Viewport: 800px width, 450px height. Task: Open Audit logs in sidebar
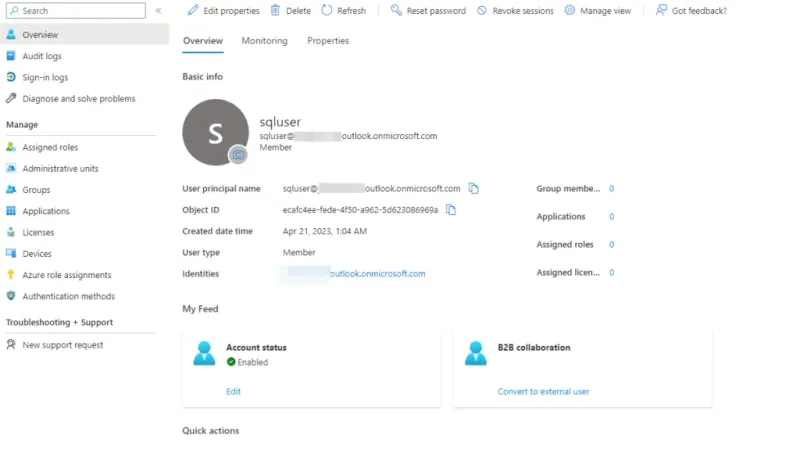[x=42, y=56]
